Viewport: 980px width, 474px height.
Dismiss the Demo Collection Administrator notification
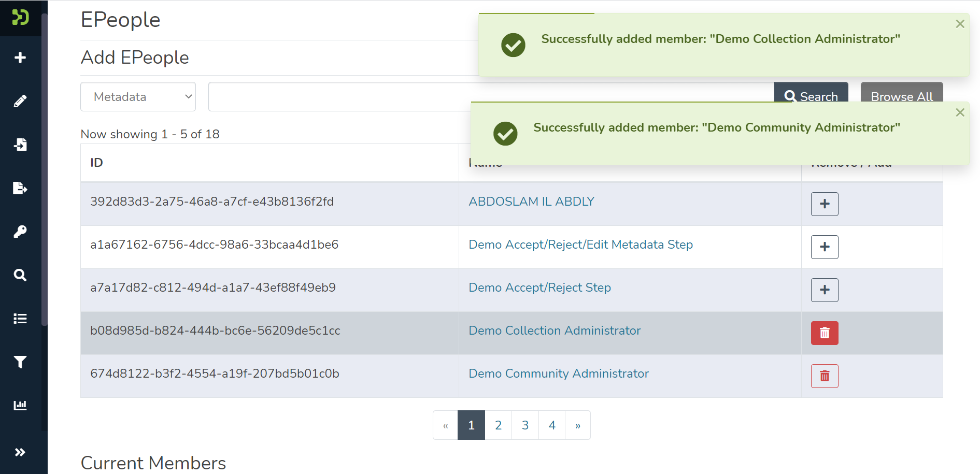pos(960,24)
